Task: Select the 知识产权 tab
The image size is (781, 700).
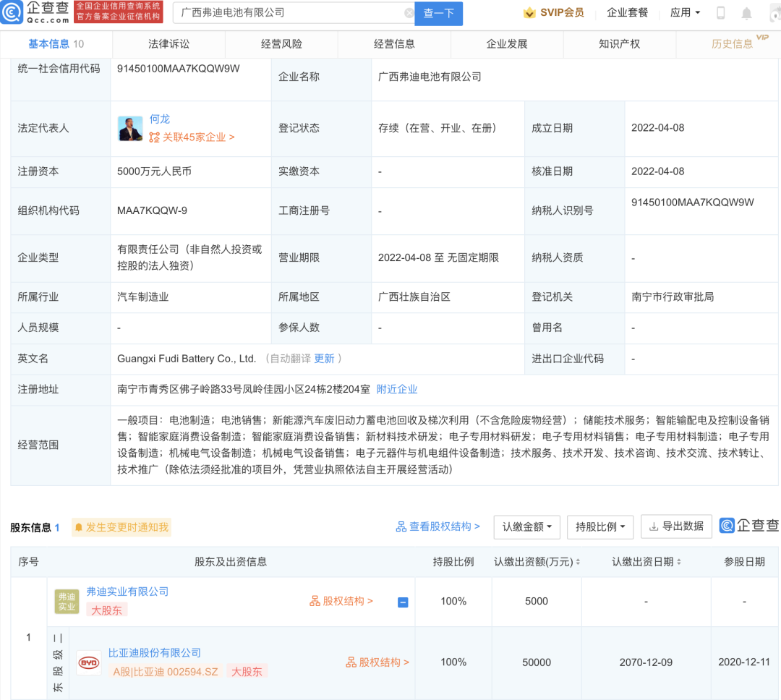Action: point(619,44)
